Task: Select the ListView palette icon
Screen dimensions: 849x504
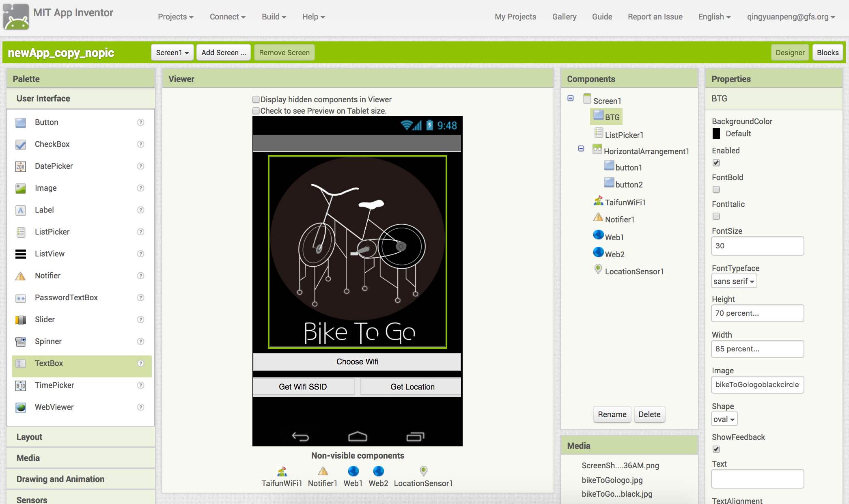Action: tap(21, 254)
